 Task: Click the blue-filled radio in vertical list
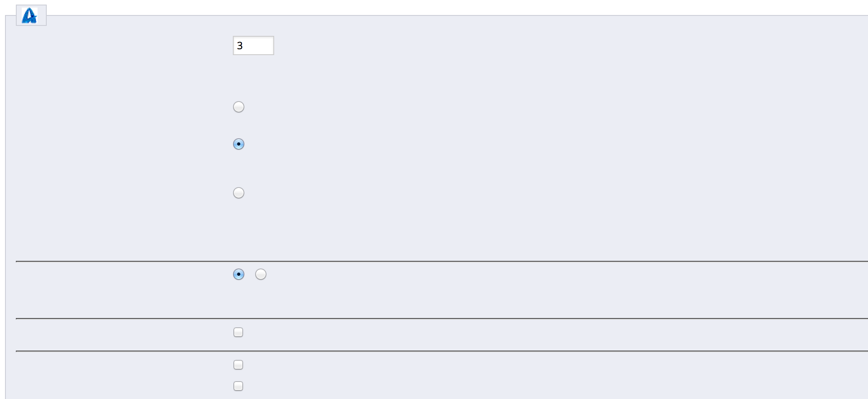(x=239, y=144)
